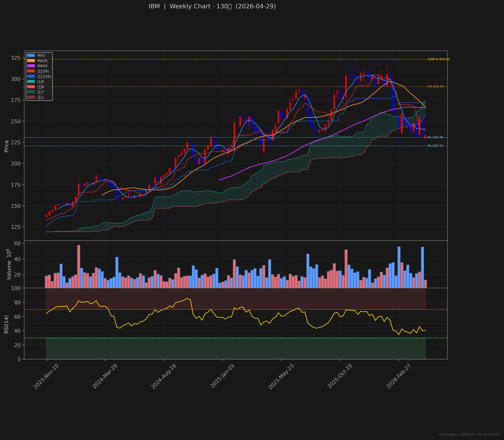Click the 52W H 323.06 label
504x440 pixels.
tap(439, 59)
